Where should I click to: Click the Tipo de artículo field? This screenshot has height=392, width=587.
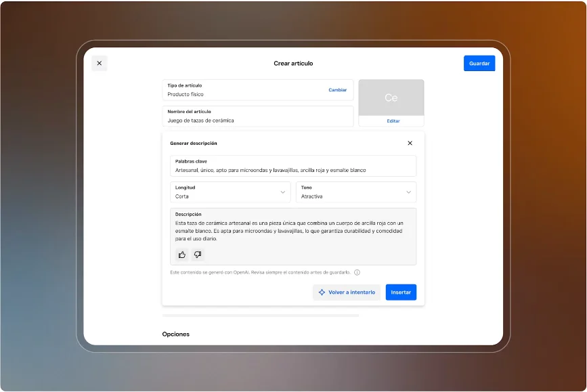coord(258,90)
